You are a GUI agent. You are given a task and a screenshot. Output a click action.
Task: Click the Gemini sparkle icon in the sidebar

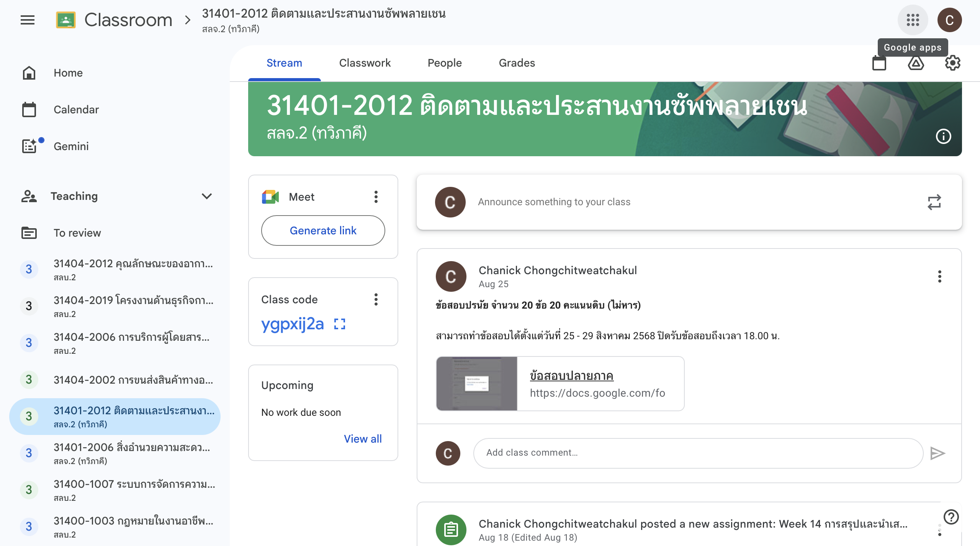click(x=30, y=146)
